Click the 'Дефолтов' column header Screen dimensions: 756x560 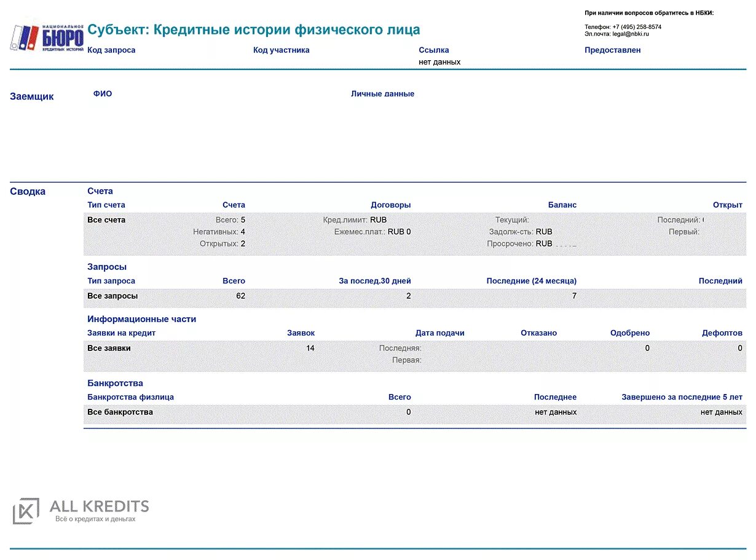tap(722, 333)
